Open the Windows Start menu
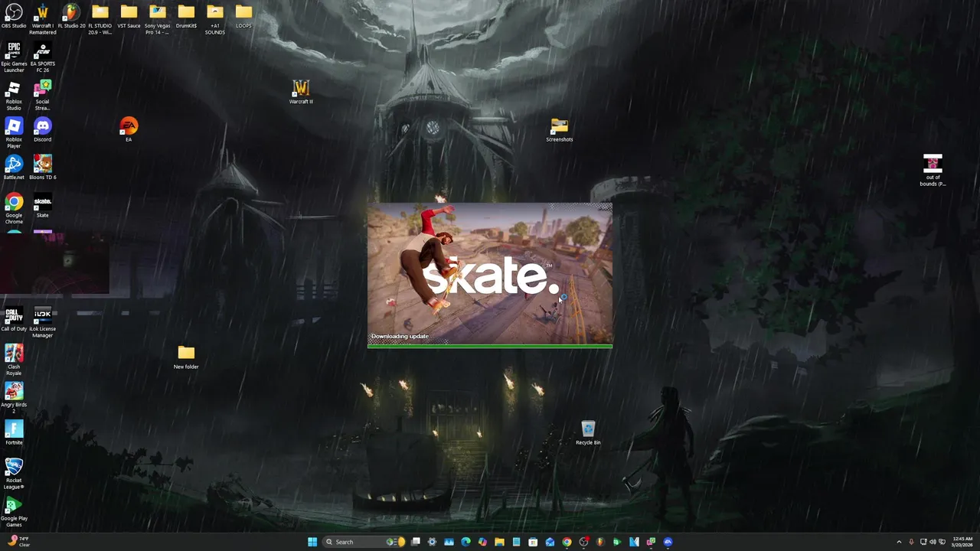The image size is (980, 551). tap(312, 542)
